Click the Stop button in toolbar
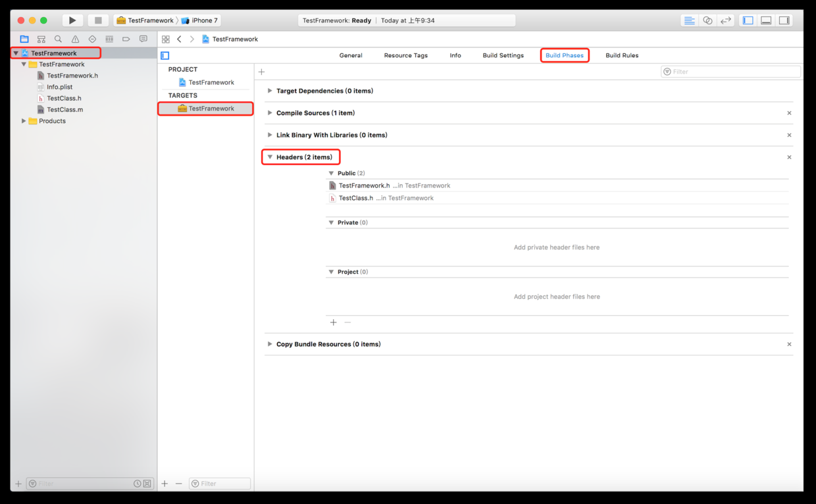816x504 pixels. click(97, 20)
